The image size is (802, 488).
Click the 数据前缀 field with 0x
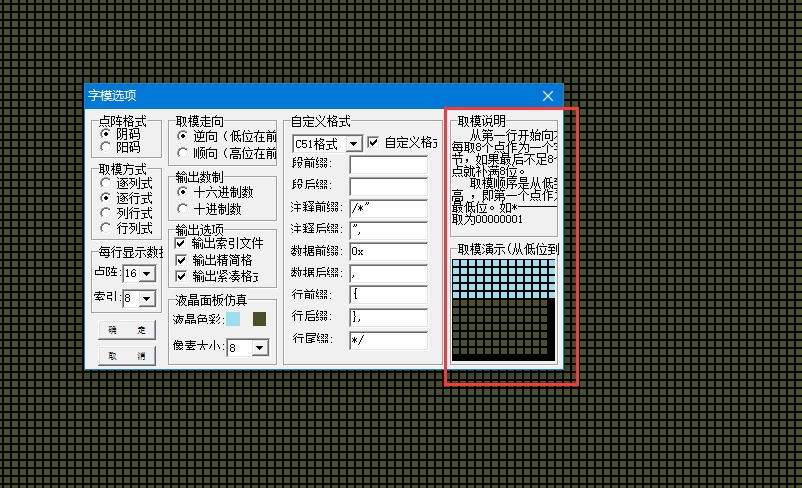[x=389, y=252]
